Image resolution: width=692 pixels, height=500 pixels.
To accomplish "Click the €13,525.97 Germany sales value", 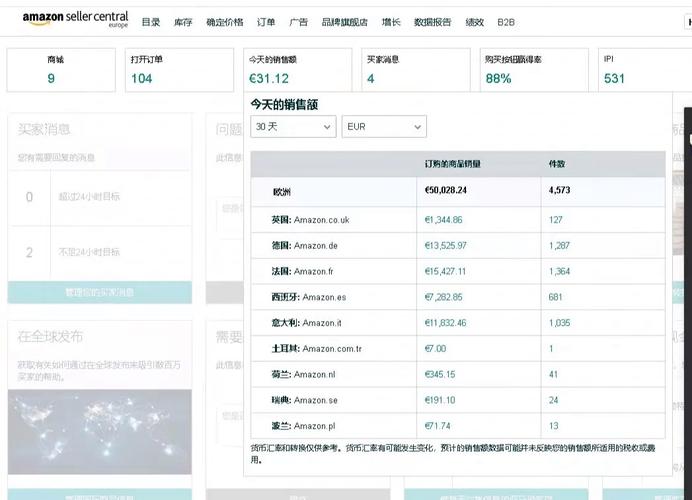I will coord(445,245).
